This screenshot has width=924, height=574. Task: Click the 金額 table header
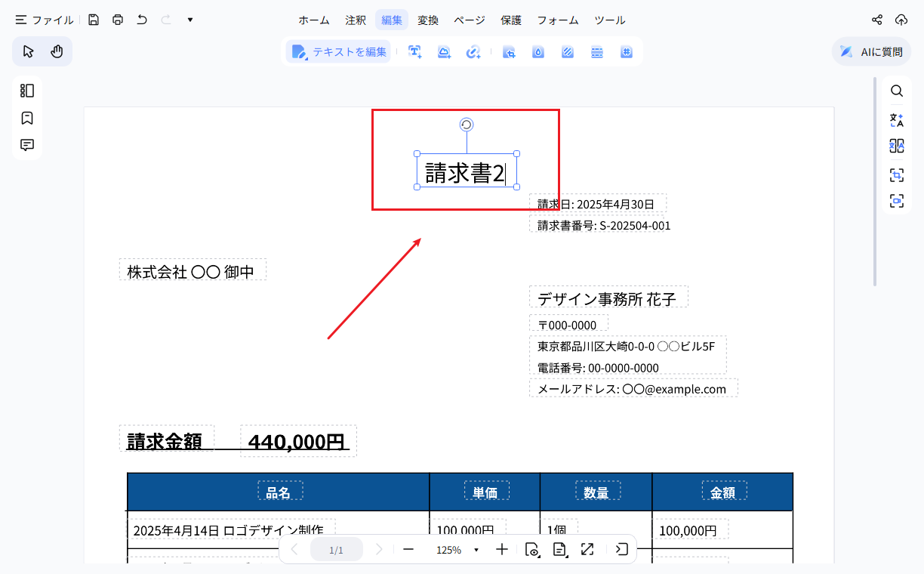(x=724, y=492)
